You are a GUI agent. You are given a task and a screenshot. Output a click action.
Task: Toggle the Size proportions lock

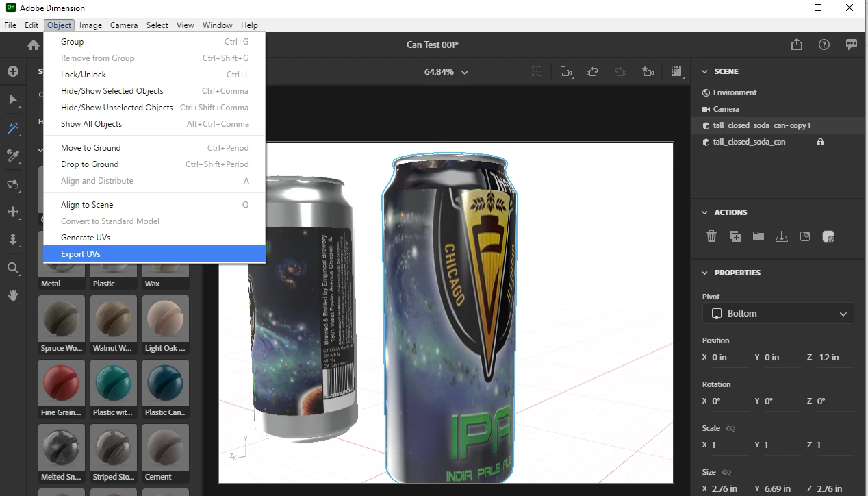[726, 472]
